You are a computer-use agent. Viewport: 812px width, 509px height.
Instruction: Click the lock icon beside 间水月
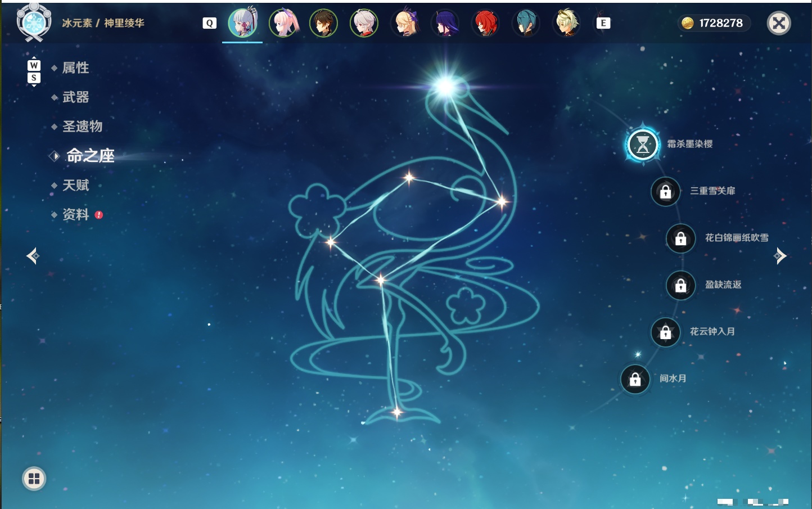635,379
